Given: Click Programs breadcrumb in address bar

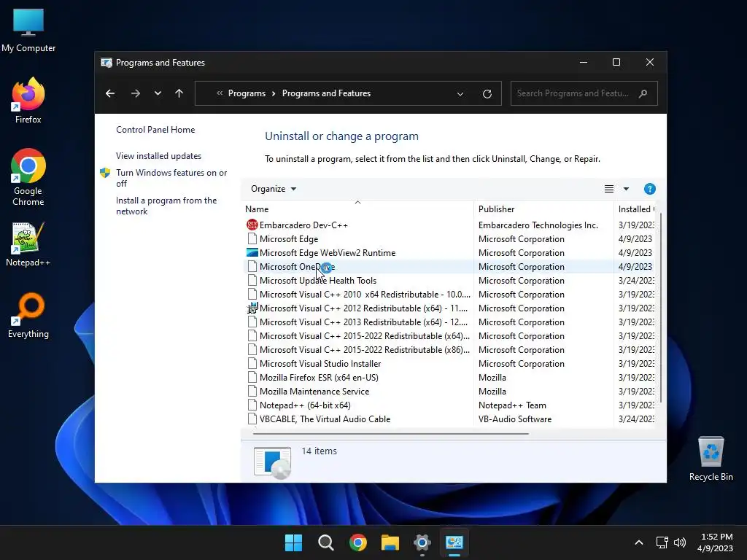Looking at the screenshot, I should [247, 93].
